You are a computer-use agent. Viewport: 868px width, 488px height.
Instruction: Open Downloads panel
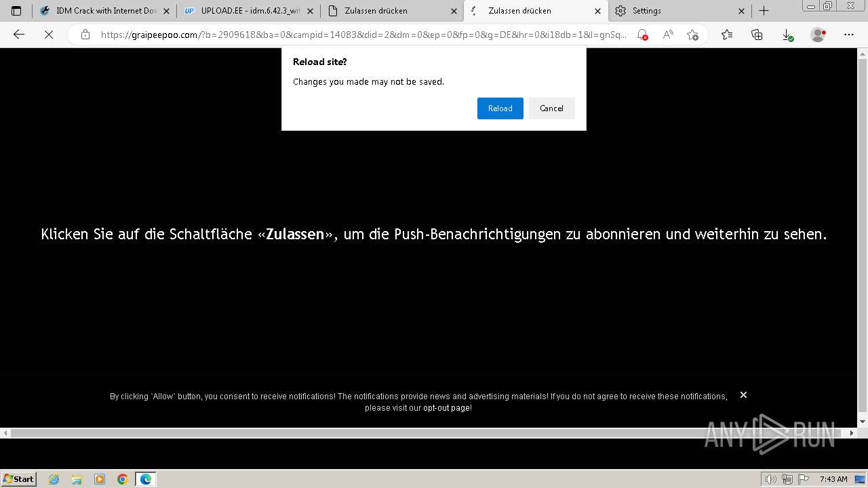tap(787, 35)
